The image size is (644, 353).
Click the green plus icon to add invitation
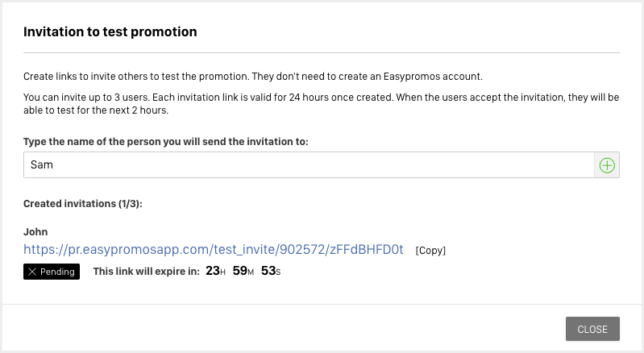point(607,165)
